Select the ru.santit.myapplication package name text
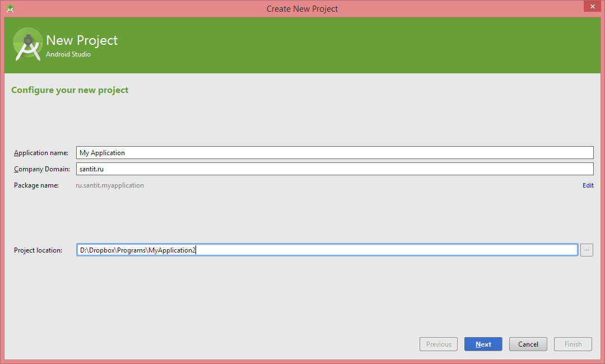The image size is (605, 364). click(x=110, y=185)
